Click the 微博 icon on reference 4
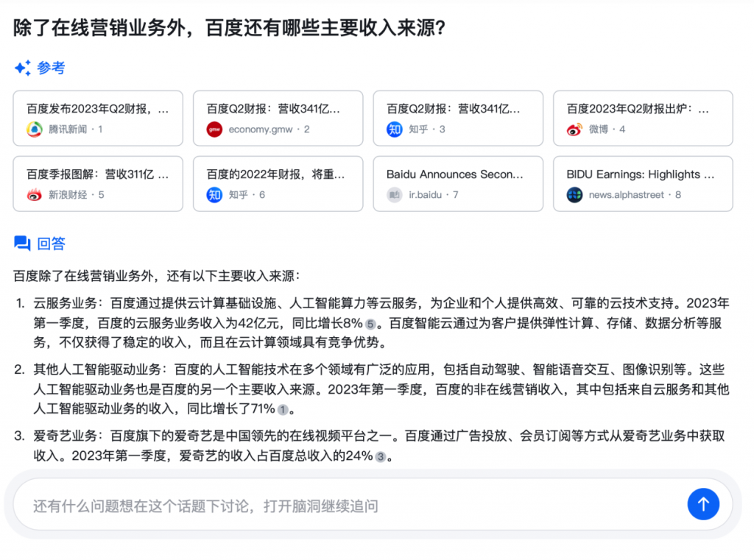 click(574, 130)
